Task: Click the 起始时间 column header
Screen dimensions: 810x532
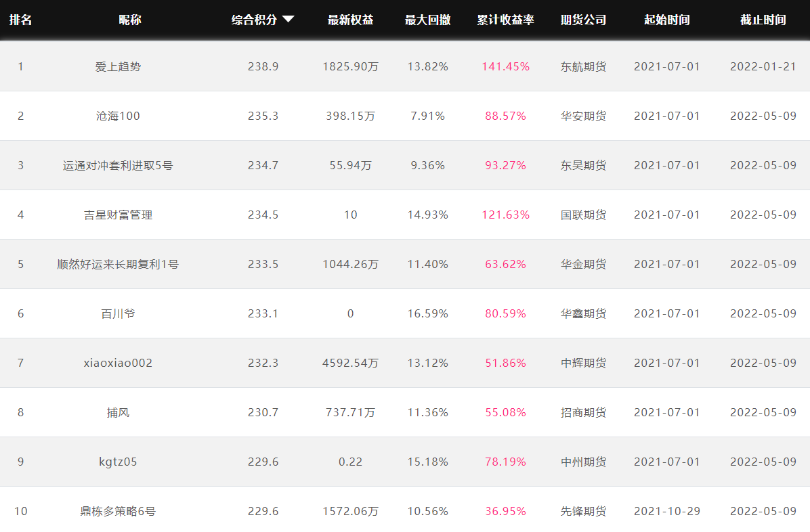Action: pos(667,20)
